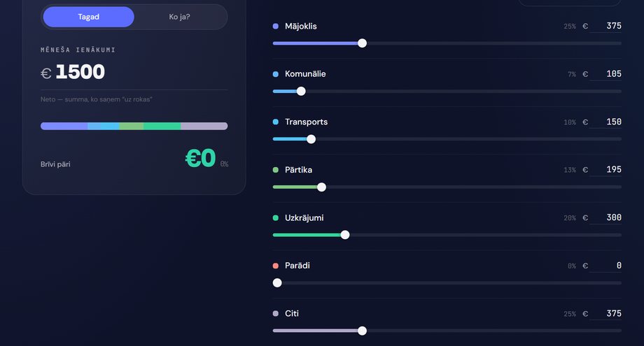Edit the Uzkrājumi amount field showing 300
Screen dimensions: 644x346
(605, 217)
